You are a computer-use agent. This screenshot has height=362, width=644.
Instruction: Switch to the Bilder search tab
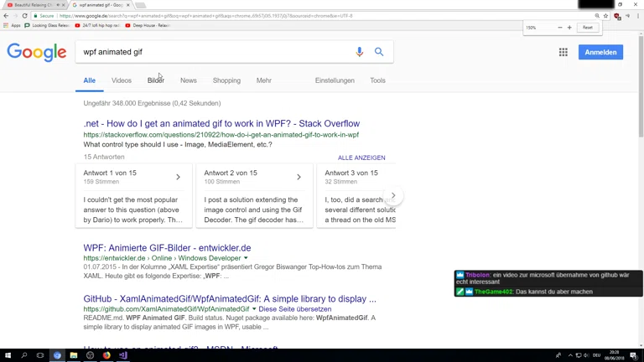coord(155,80)
